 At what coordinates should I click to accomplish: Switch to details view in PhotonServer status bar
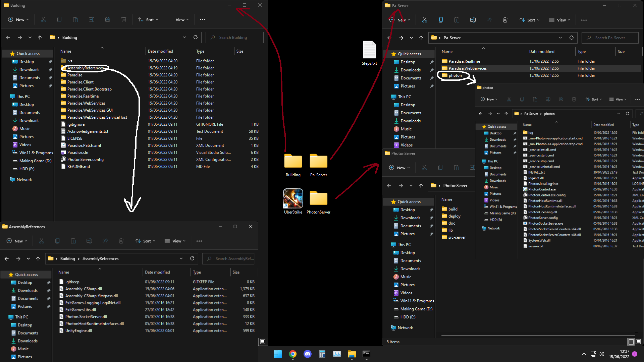click(x=631, y=342)
